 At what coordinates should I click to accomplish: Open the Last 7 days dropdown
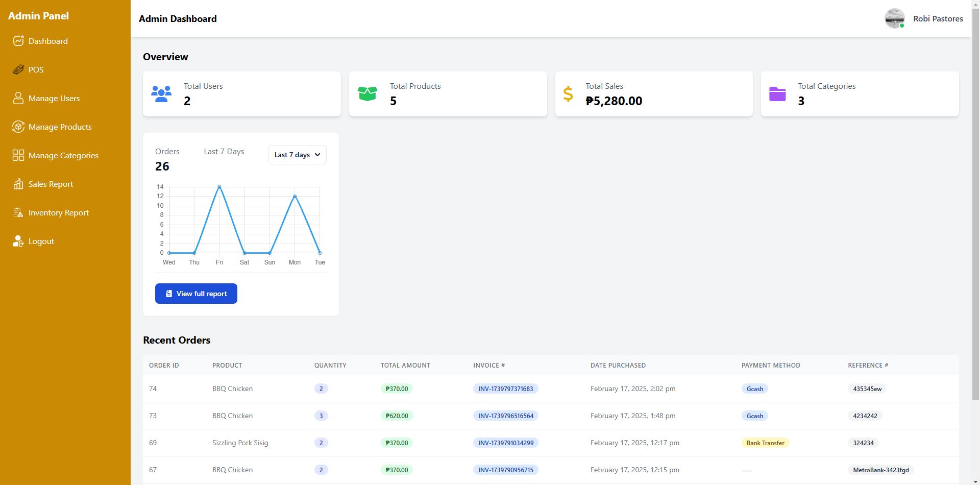pyautogui.click(x=297, y=155)
